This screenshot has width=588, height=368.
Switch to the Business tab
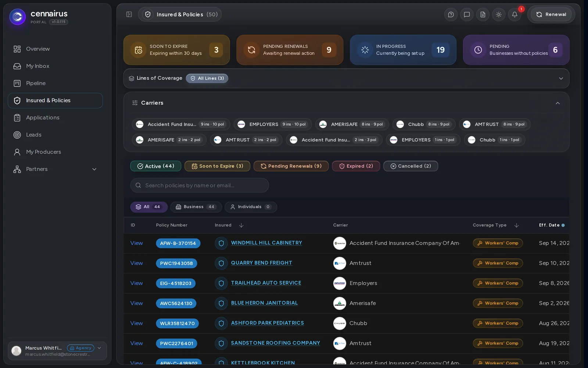(196, 207)
